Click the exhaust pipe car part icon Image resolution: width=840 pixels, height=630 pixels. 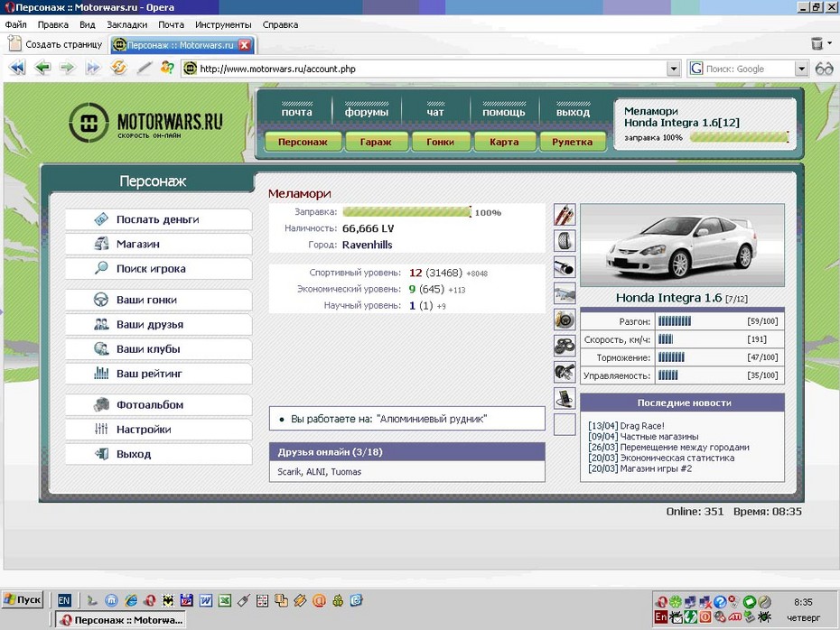565,267
